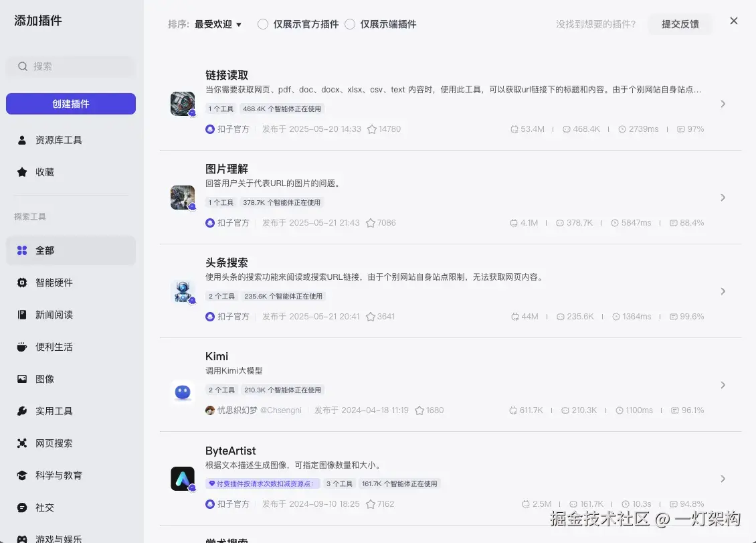The image size is (756, 543).
Task: Expand the ByteArtist plugin row chevron
Action: pos(723,478)
